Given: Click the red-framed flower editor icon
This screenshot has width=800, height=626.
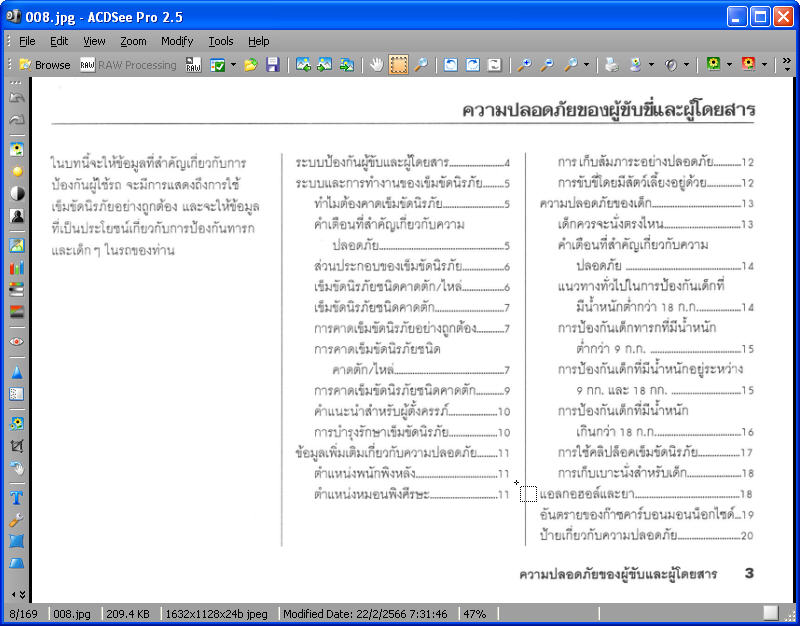Looking at the screenshot, I should tap(748, 64).
